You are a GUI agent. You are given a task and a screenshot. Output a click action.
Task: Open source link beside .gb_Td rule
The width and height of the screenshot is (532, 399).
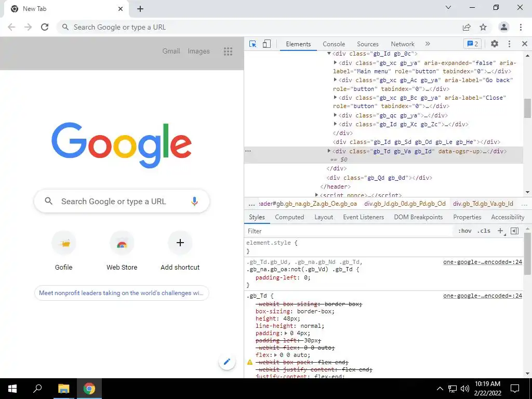click(483, 296)
